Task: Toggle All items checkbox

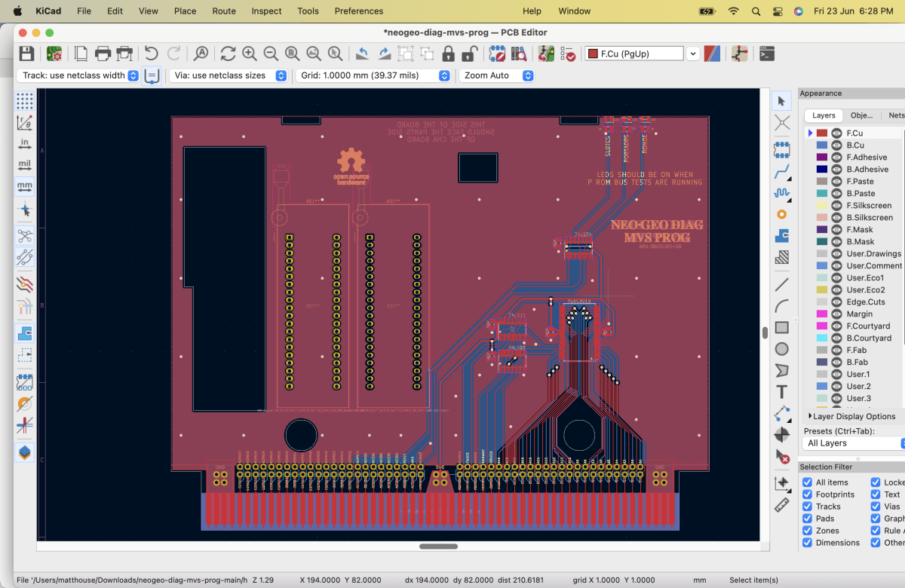Action: coord(808,482)
